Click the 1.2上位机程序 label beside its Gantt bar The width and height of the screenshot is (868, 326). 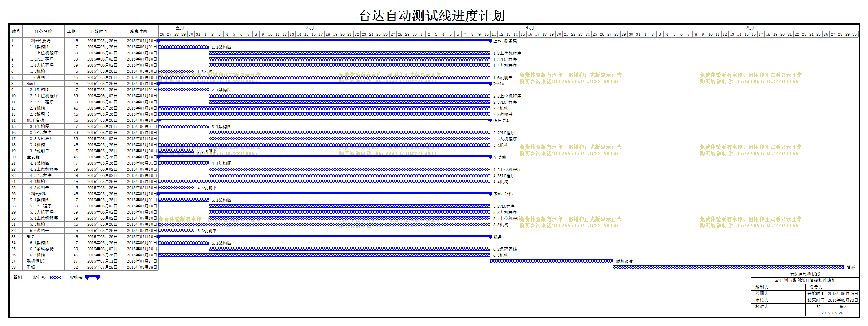click(507, 53)
